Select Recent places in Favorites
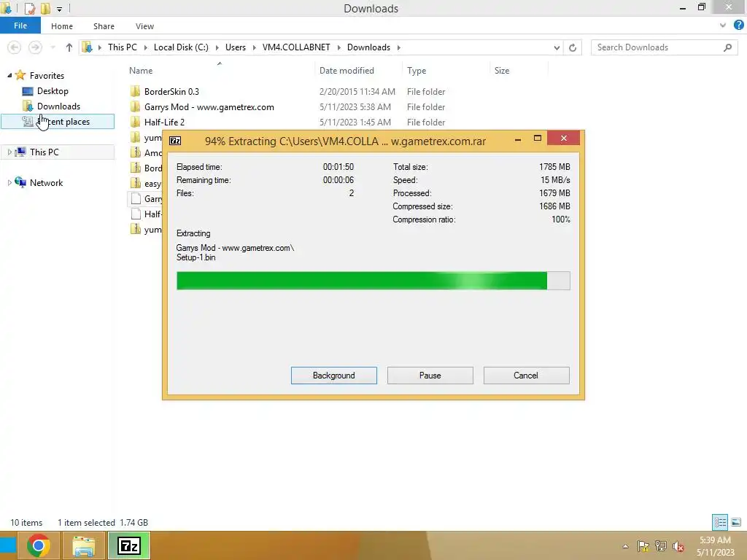This screenshot has width=747, height=560. 58,122
